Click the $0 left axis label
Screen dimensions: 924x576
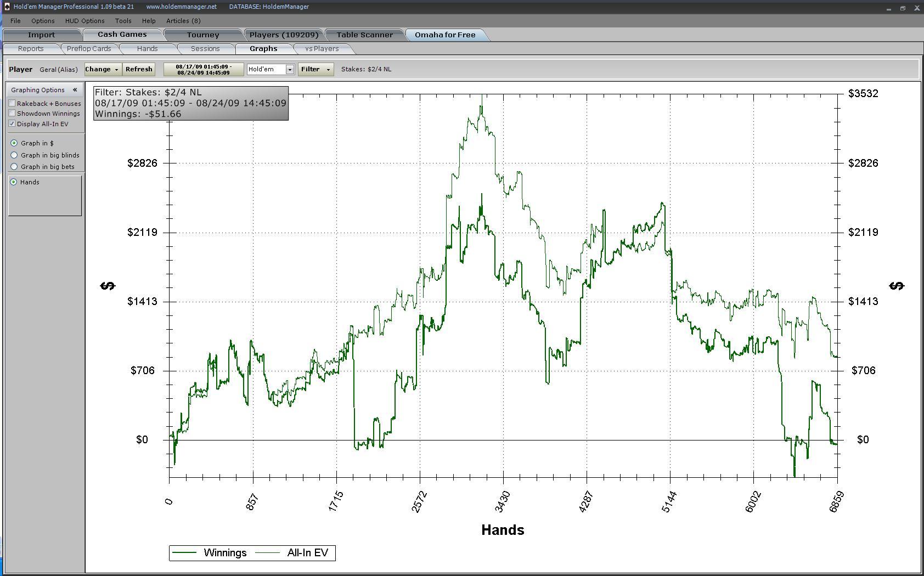point(142,439)
